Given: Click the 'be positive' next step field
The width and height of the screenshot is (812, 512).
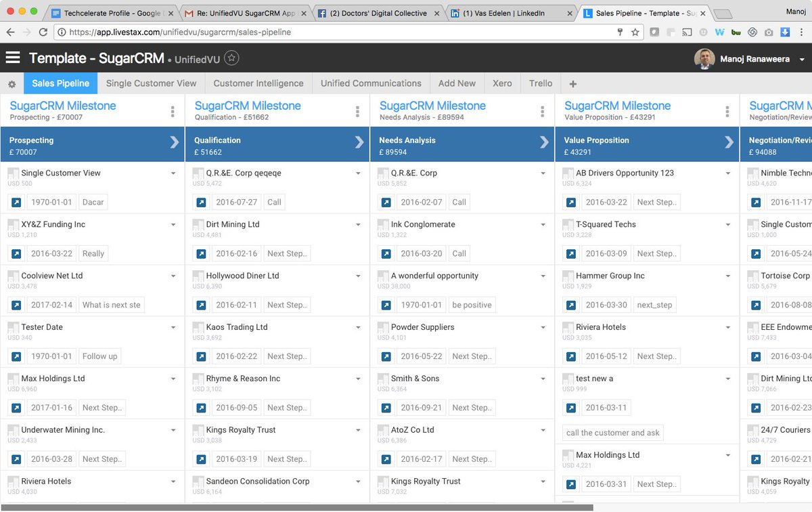Looking at the screenshot, I should coord(472,305).
